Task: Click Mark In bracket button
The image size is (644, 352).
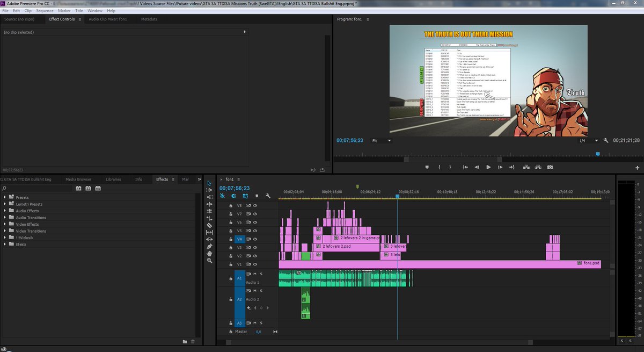Action: pos(440,167)
